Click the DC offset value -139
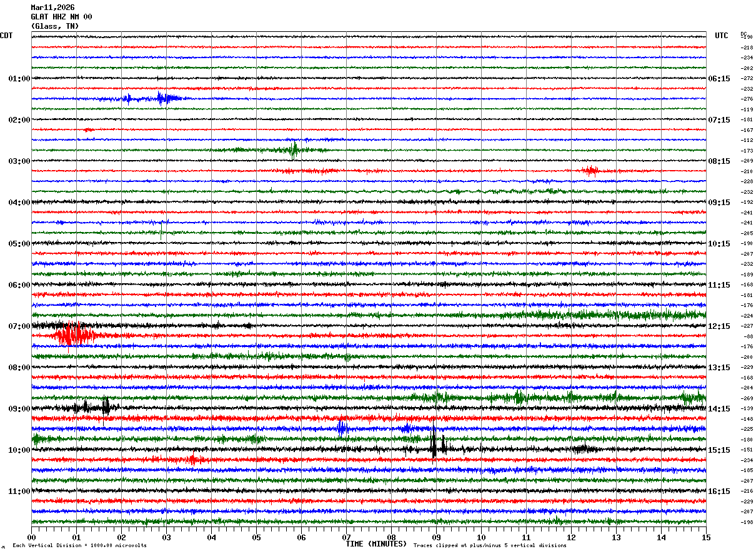 point(747,409)
